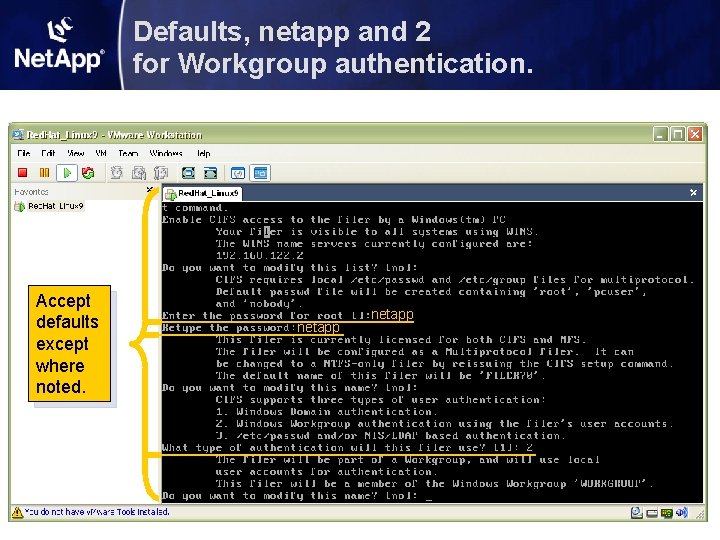Open the Edit menu
The height and width of the screenshot is (540, 720).
click(x=48, y=153)
